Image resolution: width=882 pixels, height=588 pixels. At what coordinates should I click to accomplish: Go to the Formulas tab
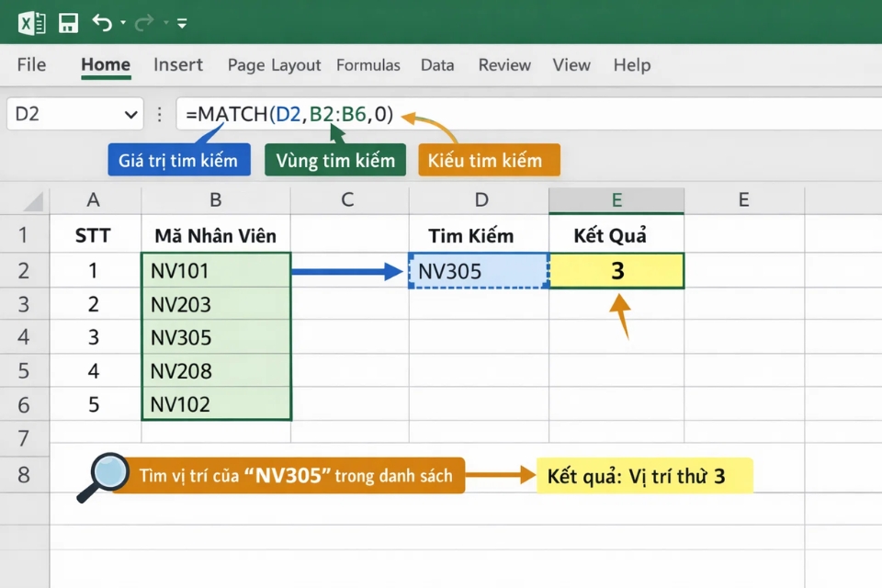click(367, 65)
